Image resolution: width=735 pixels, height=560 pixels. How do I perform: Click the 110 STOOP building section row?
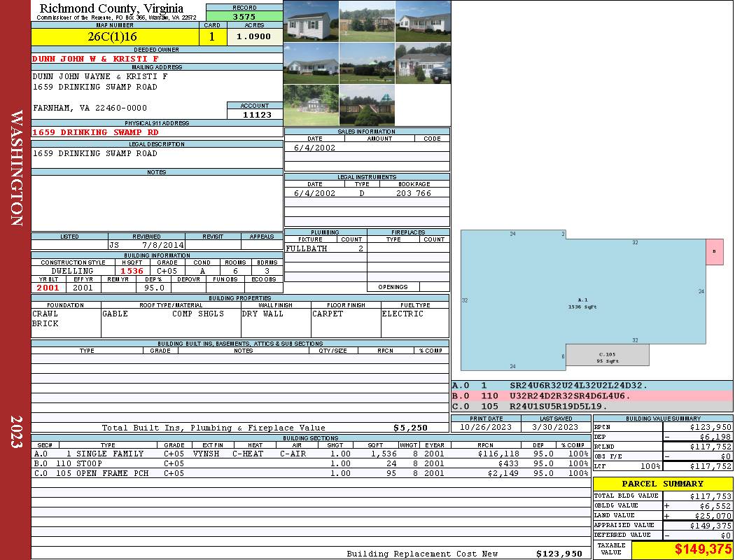click(311, 463)
